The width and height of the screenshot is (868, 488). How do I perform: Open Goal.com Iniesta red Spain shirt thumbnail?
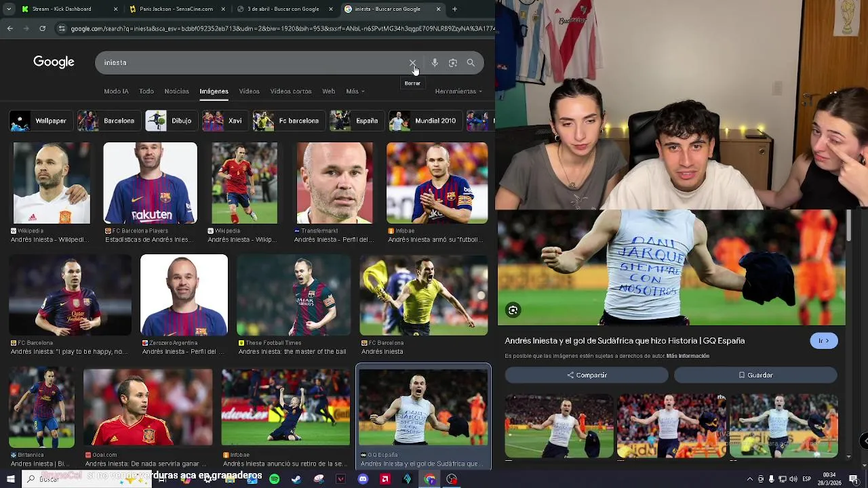pos(148,407)
